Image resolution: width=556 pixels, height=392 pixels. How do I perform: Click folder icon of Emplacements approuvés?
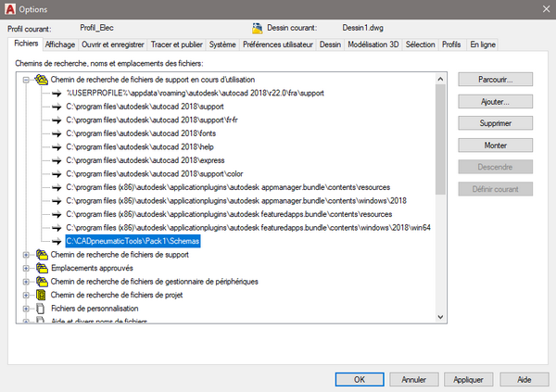[x=42, y=268]
